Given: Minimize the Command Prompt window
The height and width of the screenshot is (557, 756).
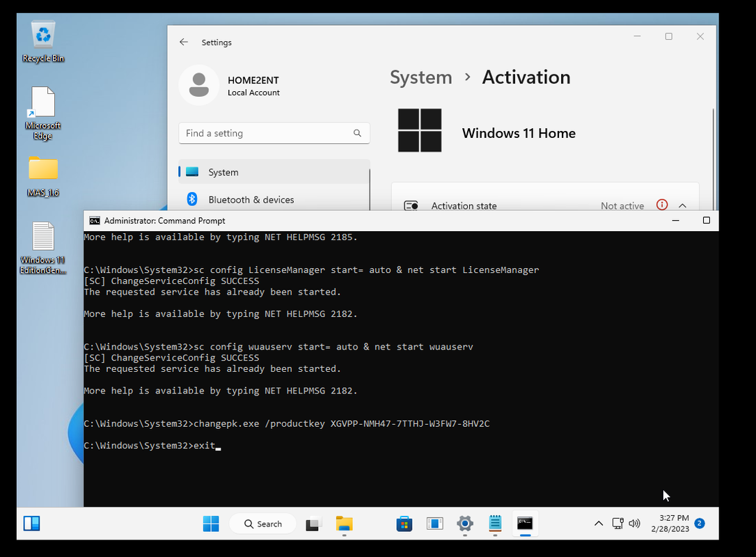Looking at the screenshot, I should 675,221.
